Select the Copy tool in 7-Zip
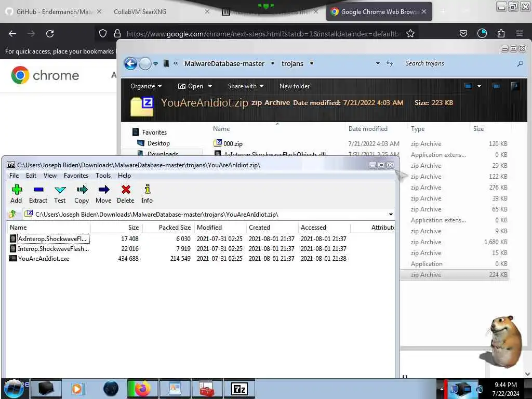The height and width of the screenshot is (399, 532). [82, 194]
